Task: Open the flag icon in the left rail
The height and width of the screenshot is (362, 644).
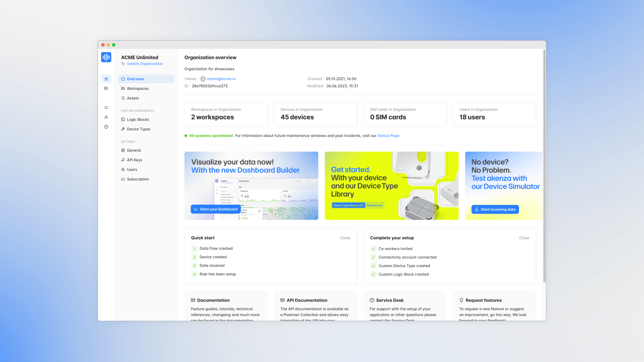Action: click(106, 88)
